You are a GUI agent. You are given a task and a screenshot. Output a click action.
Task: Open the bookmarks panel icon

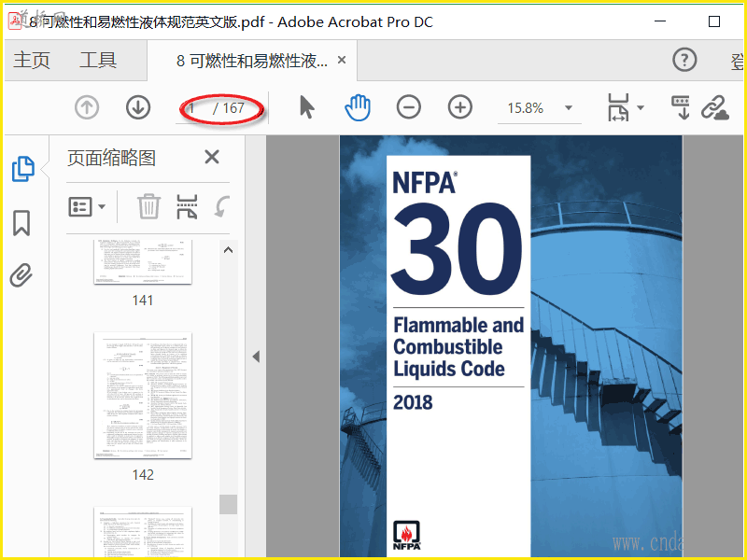(21, 223)
